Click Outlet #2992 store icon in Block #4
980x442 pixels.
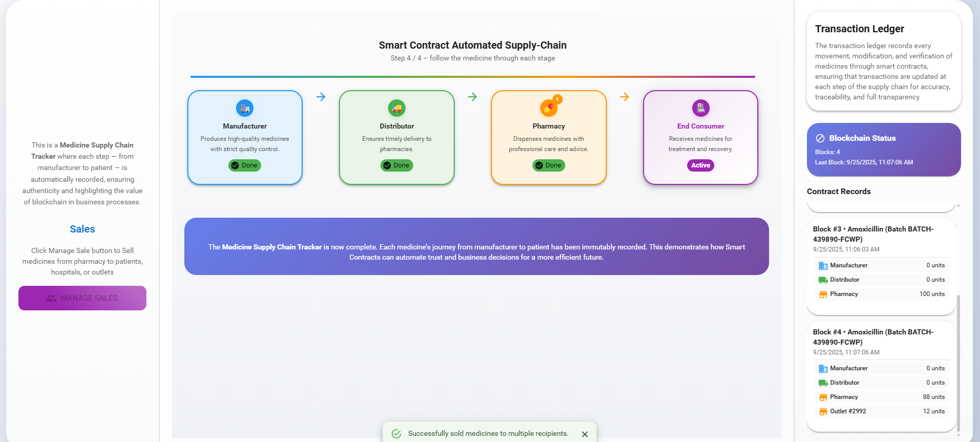pyautogui.click(x=823, y=411)
